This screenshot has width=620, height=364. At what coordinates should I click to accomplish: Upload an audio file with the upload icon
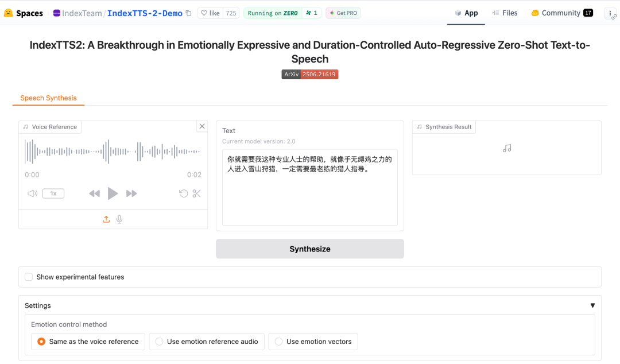click(x=106, y=219)
